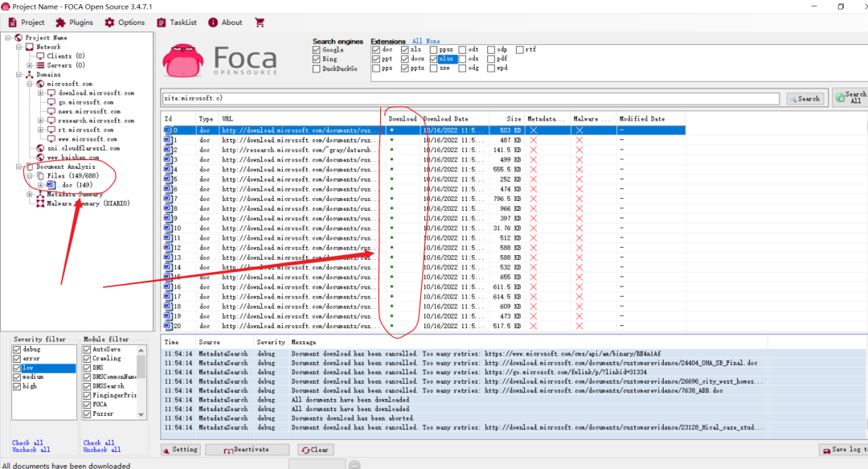Click the Setting button
Image resolution: width=868 pixels, height=469 pixels.
point(181,450)
